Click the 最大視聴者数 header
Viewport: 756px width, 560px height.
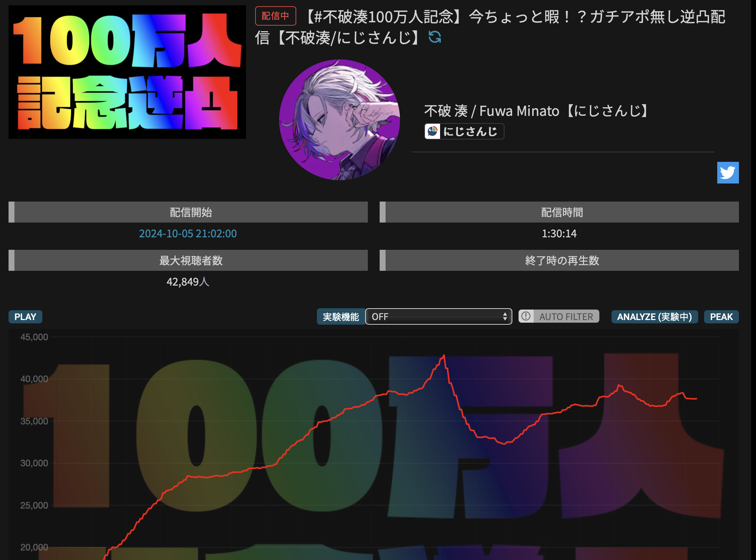(x=188, y=260)
